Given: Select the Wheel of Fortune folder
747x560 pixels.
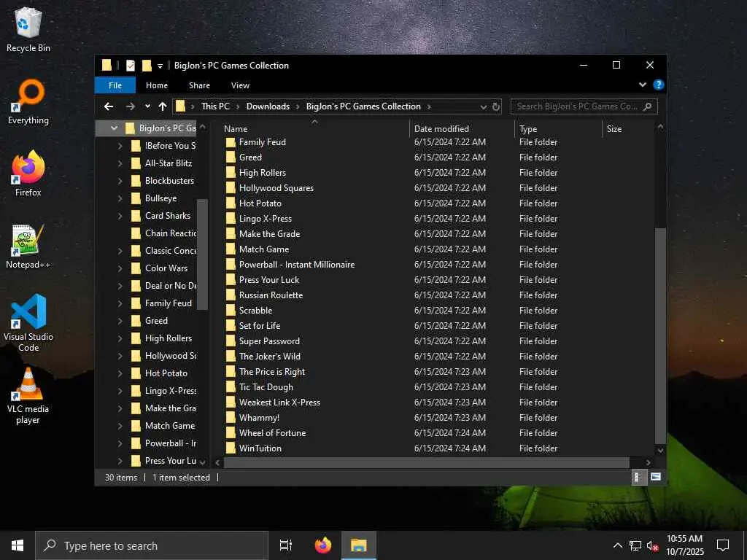Looking at the screenshot, I should pos(273,433).
